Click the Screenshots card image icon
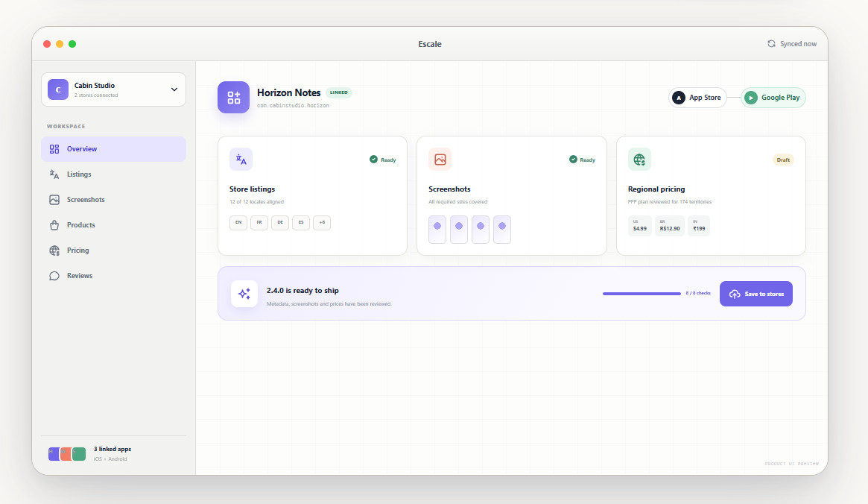868x504 pixels. click(440, 160)
